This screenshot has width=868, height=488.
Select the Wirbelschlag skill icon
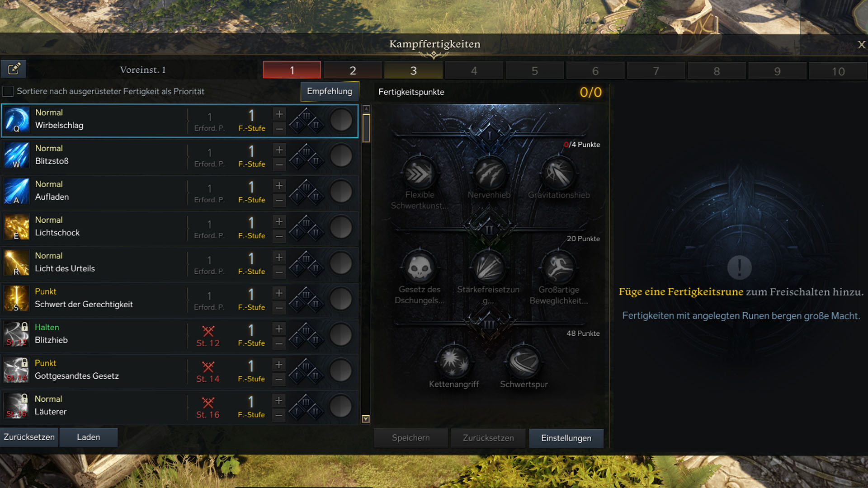pyautogui.click(x=16, y=120)
